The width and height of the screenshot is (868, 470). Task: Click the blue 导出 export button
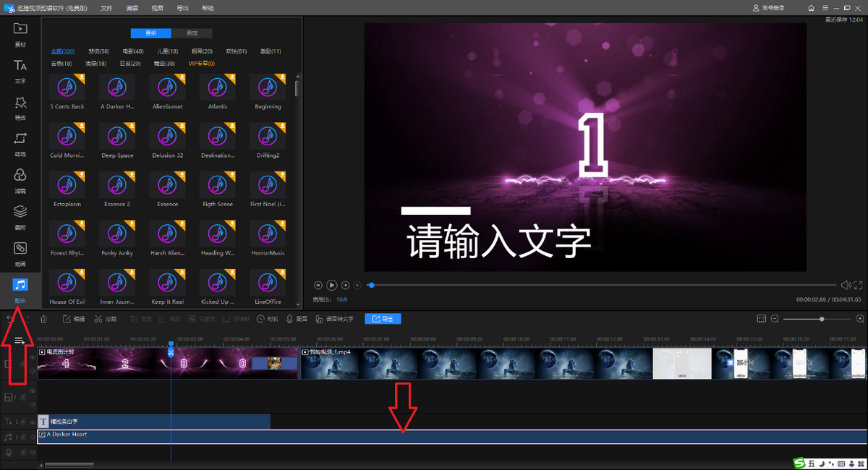click(x=383, y=319)
